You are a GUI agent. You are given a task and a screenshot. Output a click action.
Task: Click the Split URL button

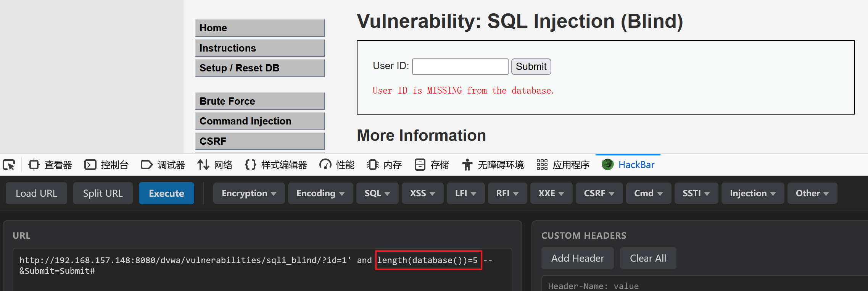103,193
